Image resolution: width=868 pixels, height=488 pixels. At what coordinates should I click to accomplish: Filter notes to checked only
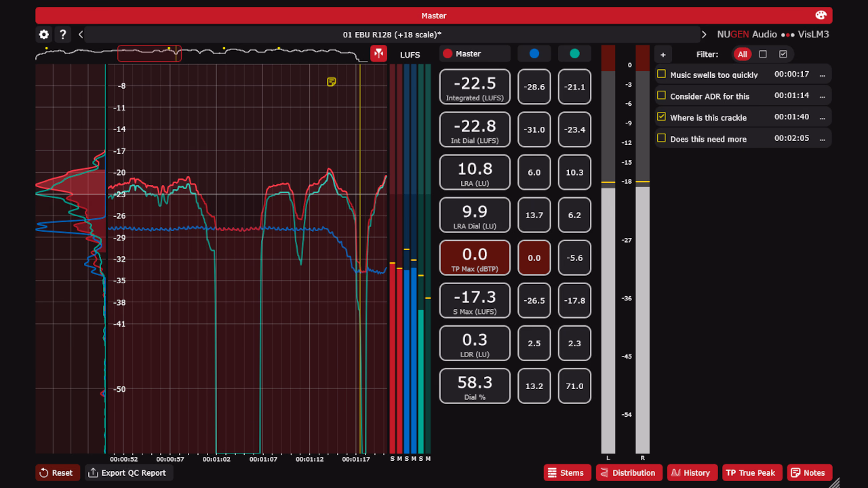click(783, 54)
